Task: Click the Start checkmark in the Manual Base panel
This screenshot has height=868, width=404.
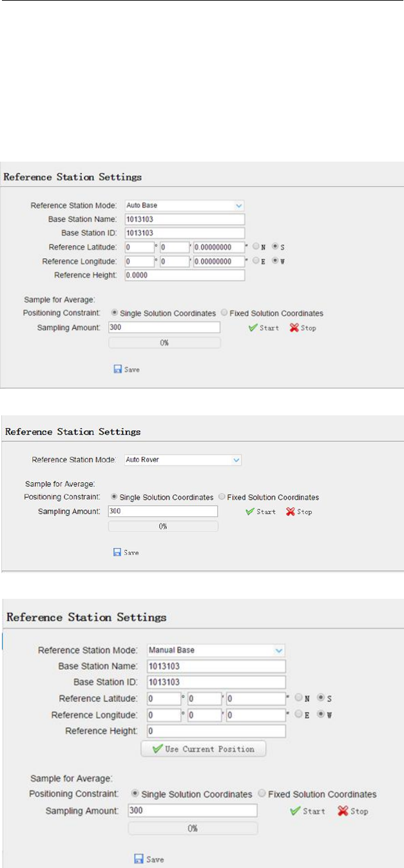Action: (x=297, y=811)
